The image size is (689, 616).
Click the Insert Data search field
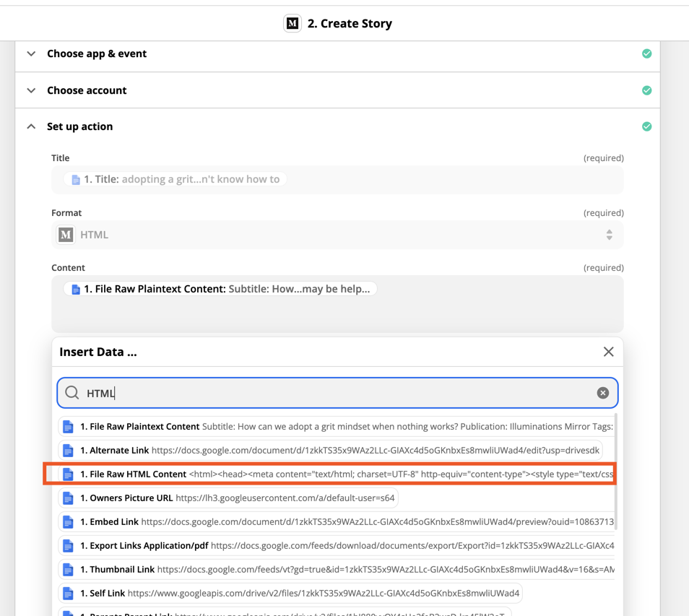pyautogui.click(x=337, y=393)
